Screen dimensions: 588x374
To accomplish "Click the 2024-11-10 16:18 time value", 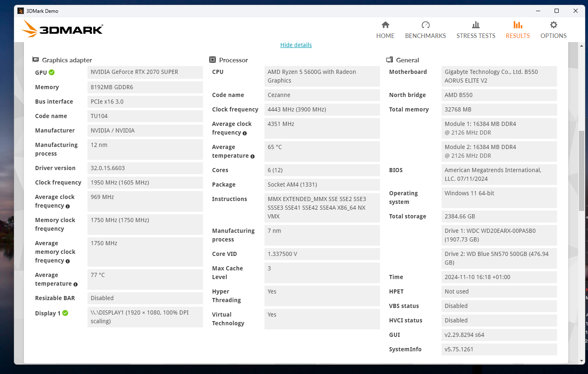I will tap(499, 277).
